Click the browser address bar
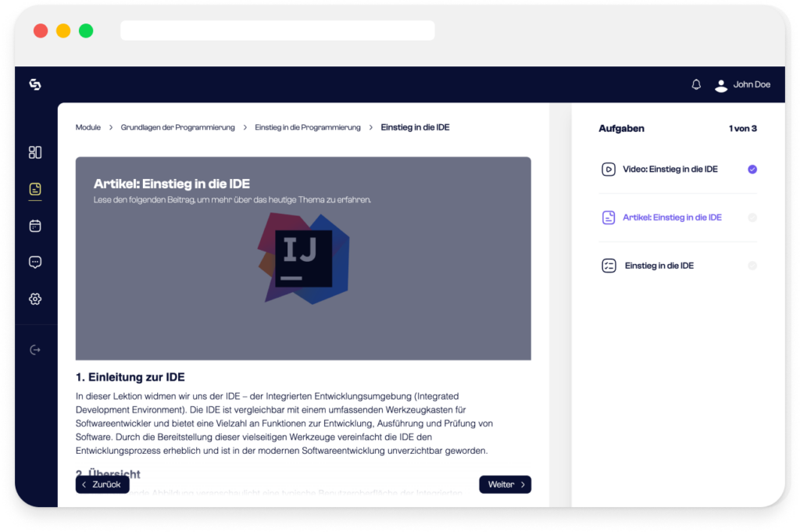 (x=277, y=30)
